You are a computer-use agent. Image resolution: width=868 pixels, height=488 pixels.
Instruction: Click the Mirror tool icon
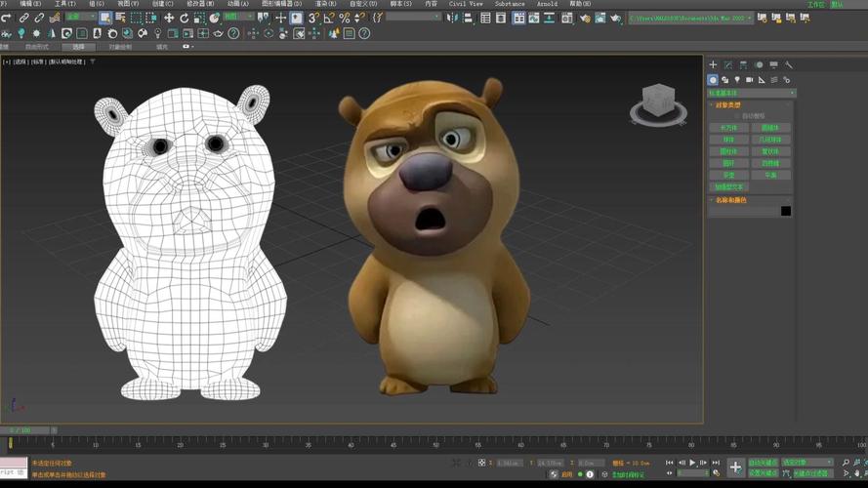(x=453, y=19)
